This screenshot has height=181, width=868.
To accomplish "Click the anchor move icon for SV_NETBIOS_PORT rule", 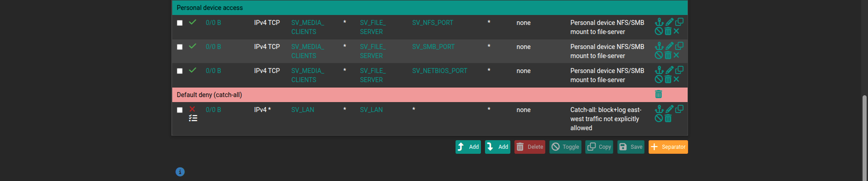I will tap(659, 70).
